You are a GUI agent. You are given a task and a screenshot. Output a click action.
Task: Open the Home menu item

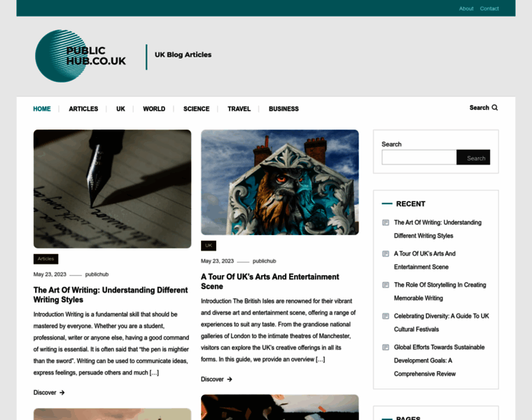point(42,109)
